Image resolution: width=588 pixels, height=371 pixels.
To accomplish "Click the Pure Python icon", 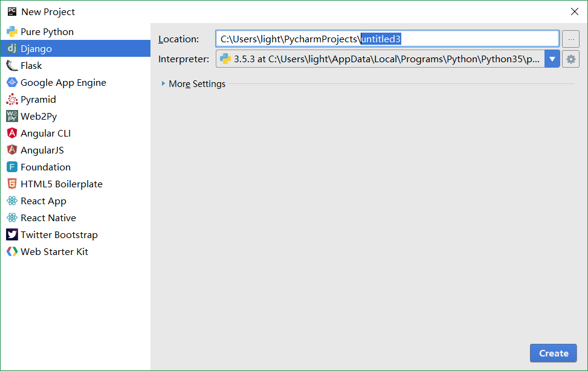I will [12, 31].
